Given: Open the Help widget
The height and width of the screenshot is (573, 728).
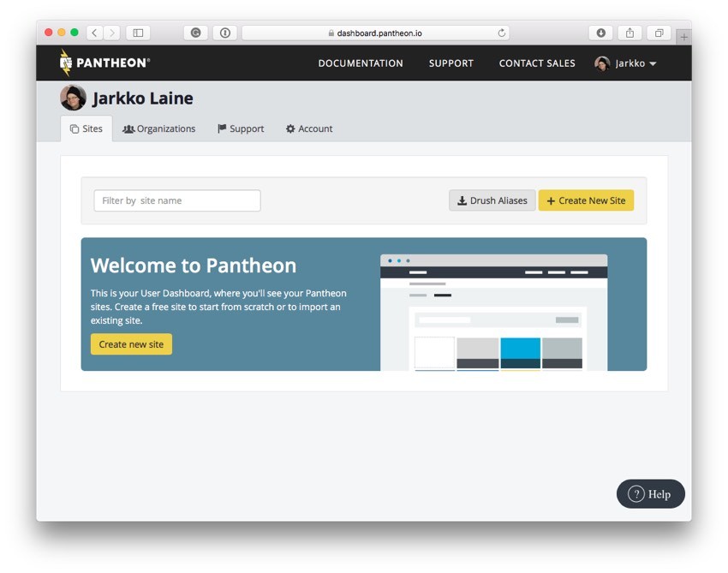Looking at the screenshot, I should (650, 493).
